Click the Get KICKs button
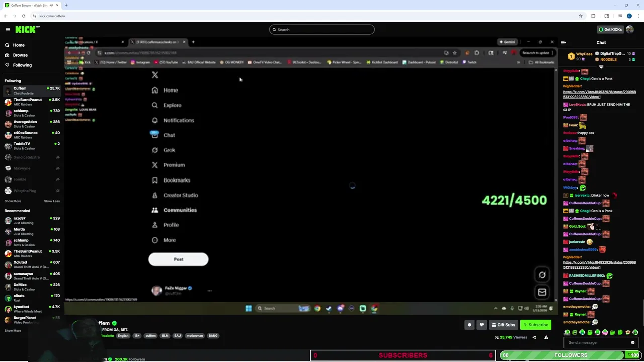 (610, 29)
